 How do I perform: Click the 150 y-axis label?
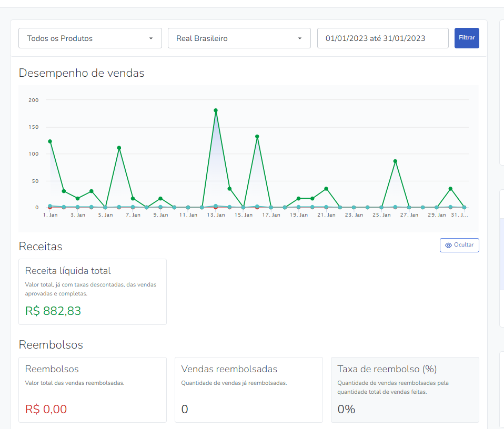click(34, 127)
